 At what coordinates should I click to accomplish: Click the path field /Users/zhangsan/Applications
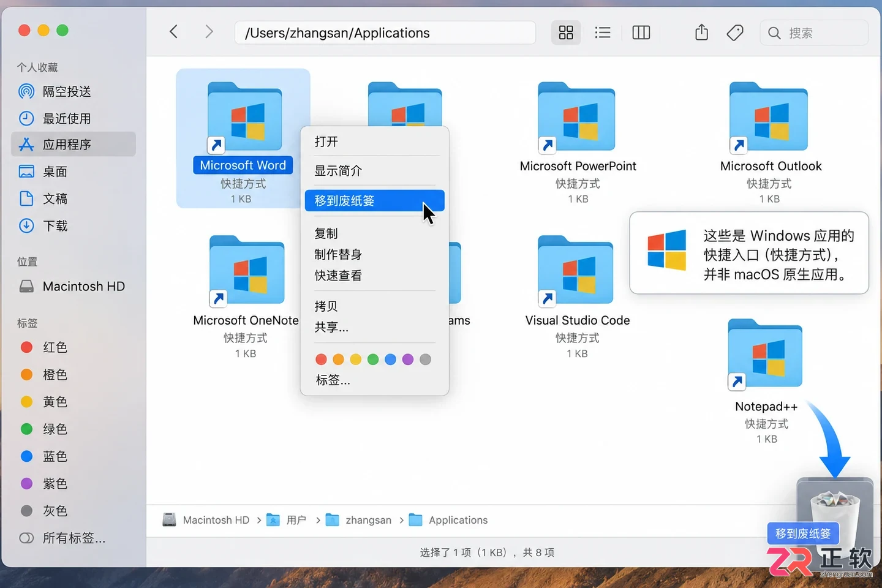[385, 33]
